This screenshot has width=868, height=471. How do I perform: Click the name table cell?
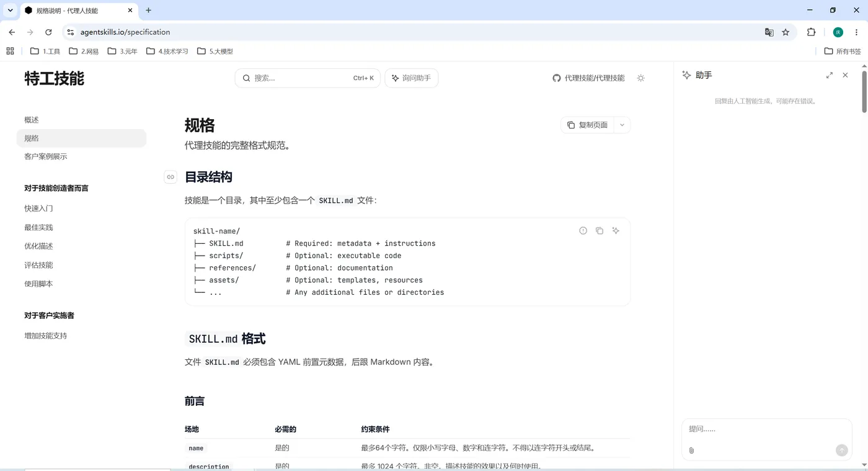coord(196,448)
